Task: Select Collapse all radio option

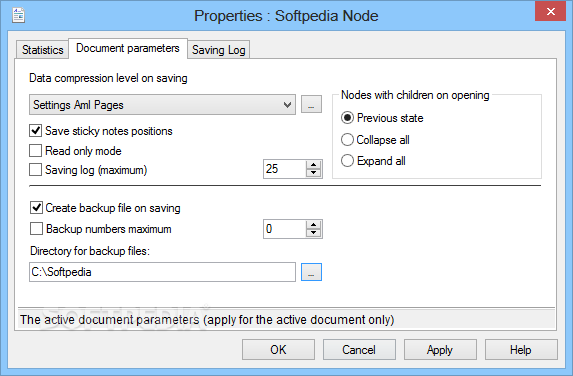Action: coord(347,140)
